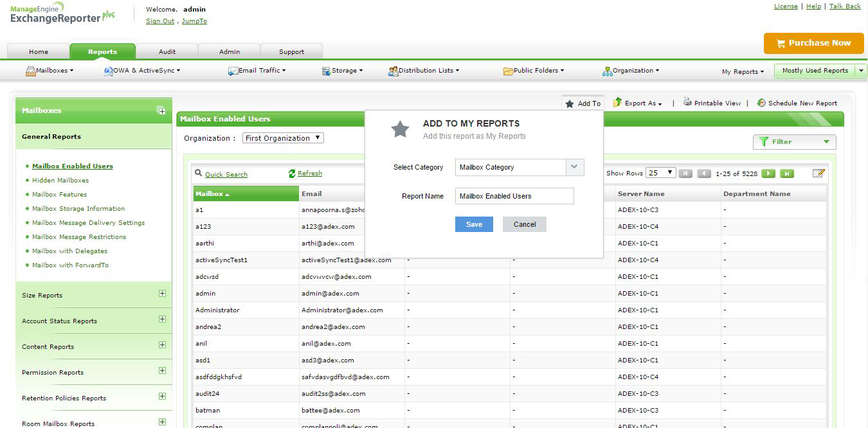Switch to the Admin tab

[x=229, y=52]
